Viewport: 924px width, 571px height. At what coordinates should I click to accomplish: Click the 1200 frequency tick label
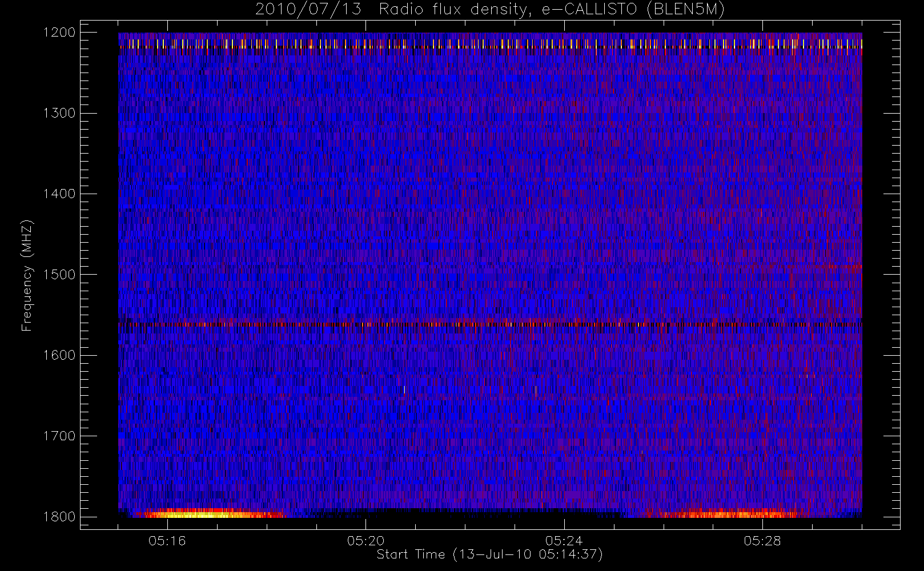pos(59,33)
